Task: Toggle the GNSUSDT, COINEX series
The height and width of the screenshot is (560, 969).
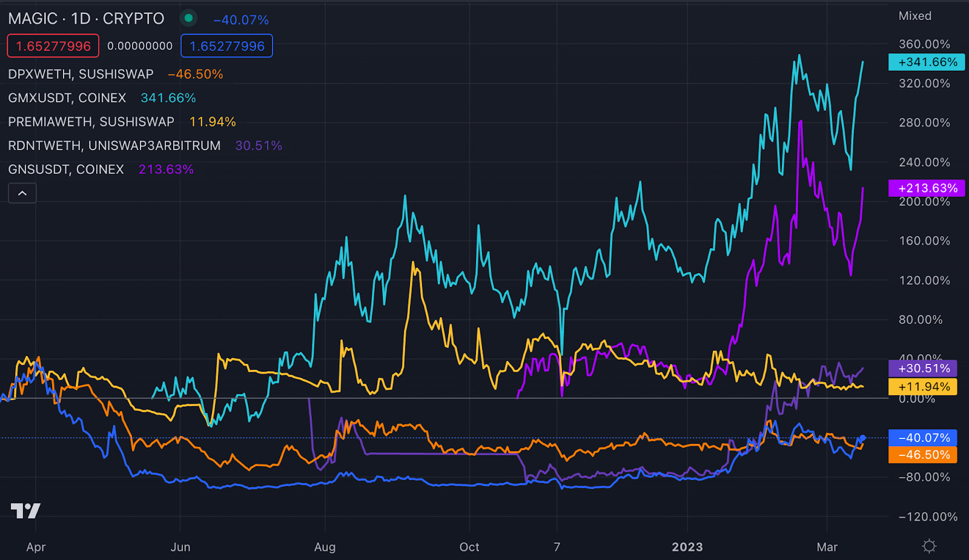Action: click(x=65, y=170)
